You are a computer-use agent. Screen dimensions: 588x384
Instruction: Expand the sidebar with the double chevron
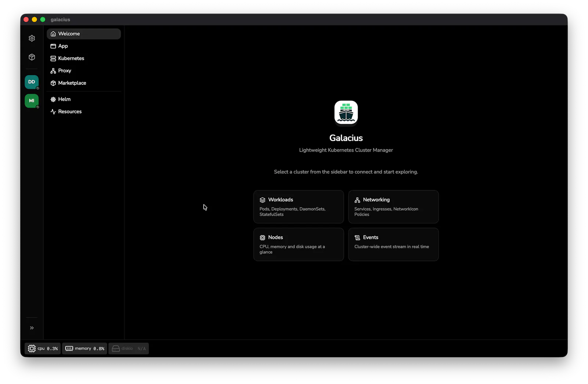[x=32, y=328]
